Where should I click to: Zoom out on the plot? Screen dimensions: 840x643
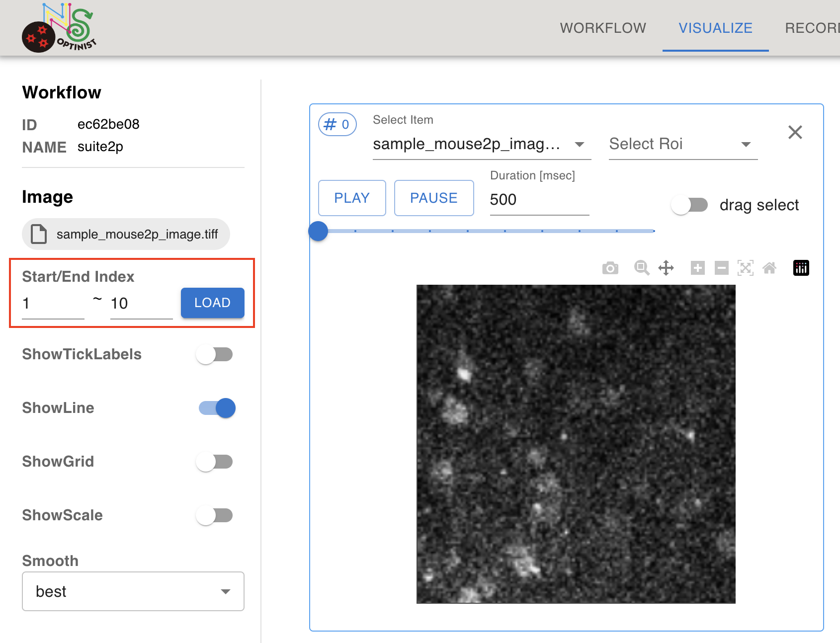[722, 268]
